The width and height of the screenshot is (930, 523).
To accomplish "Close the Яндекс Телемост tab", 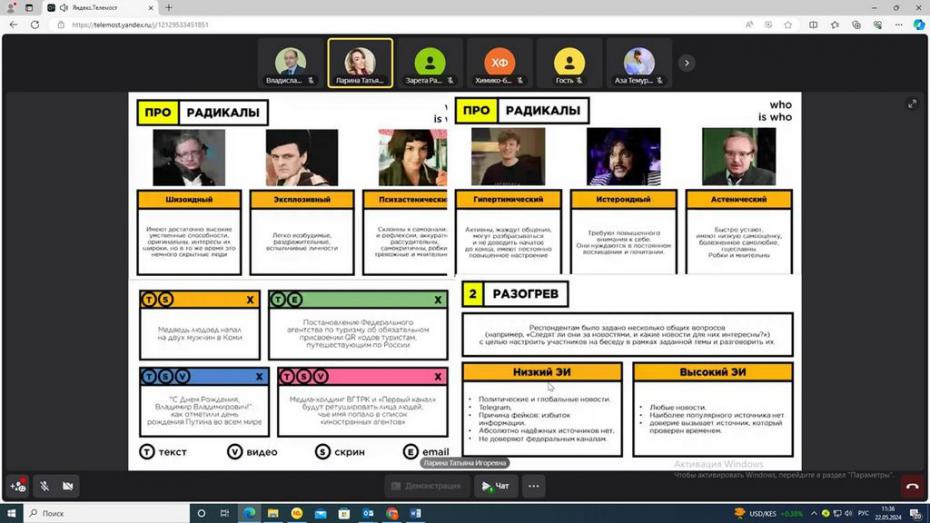I will 151,8.
